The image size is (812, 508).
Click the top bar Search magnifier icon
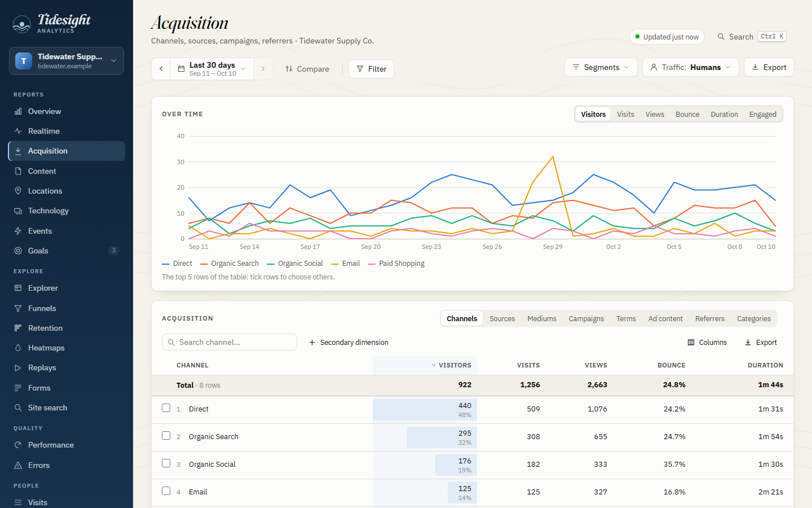(721, 37)
